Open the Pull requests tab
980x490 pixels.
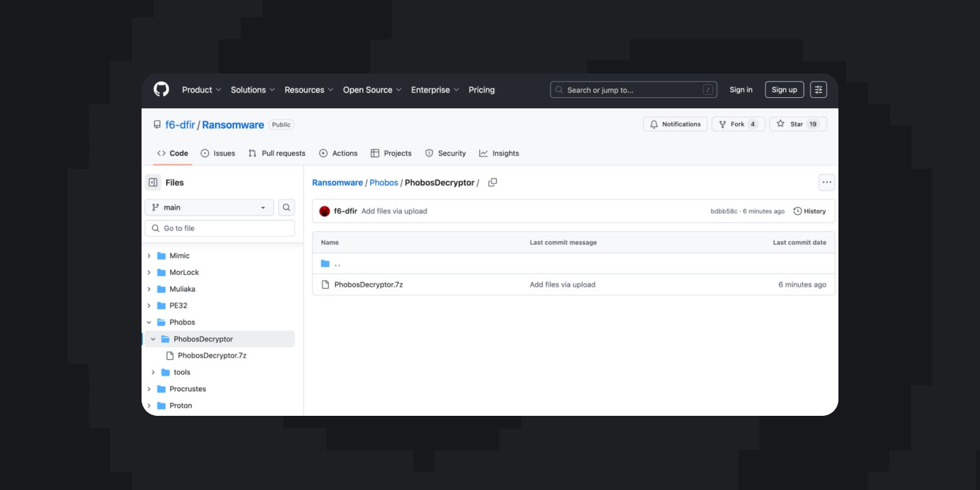pyautogui.click(x=276, y=153)
